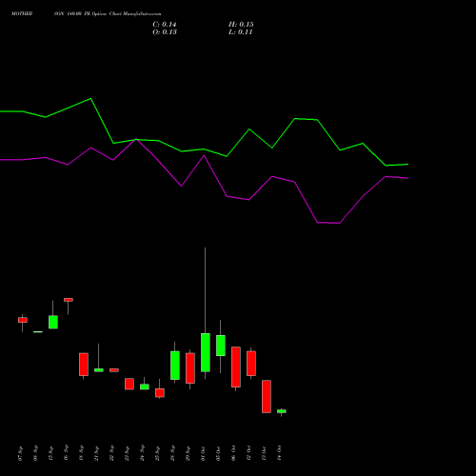This screenshot has height=476, width=476.
Task: Click the 28 Sep date label
Action: pyautogui.click(x=173, y=453)
